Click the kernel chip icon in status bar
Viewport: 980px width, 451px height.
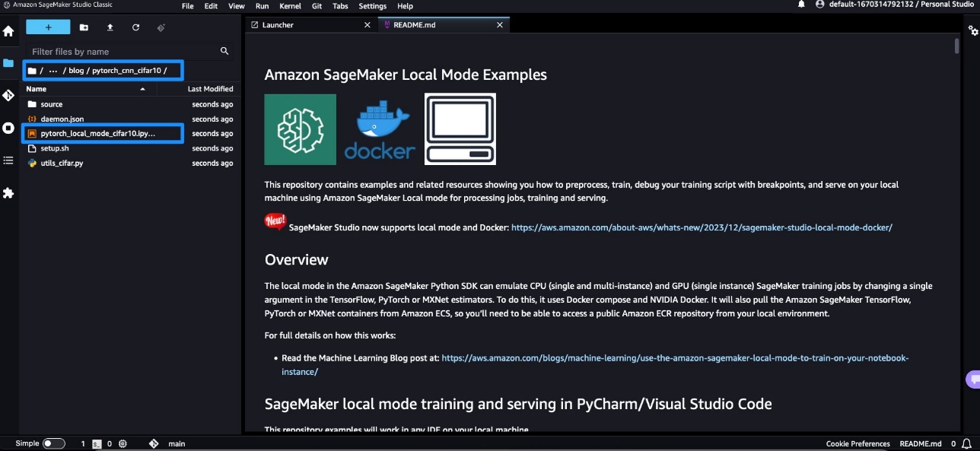(123, 443)
